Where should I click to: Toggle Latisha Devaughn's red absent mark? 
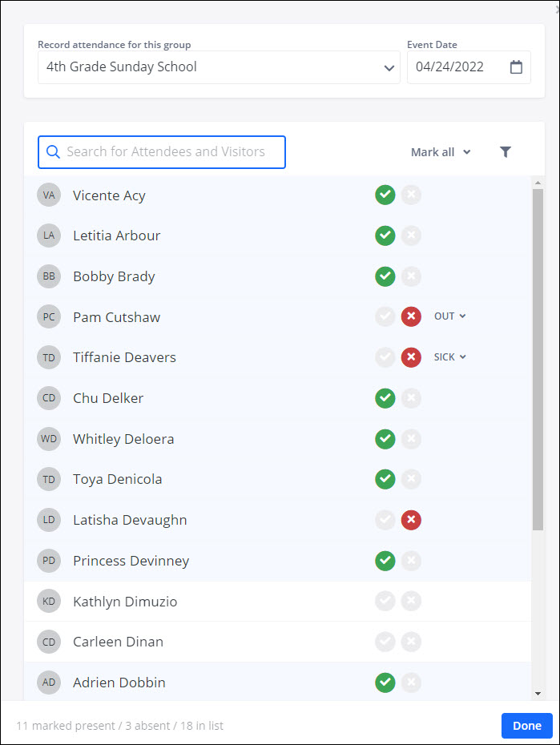click(411, 520)
